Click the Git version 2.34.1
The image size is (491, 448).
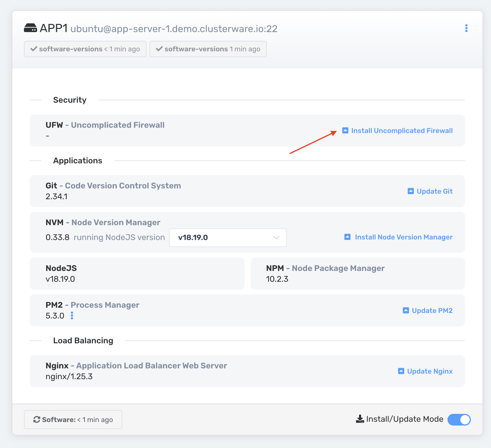click(56, 196)
